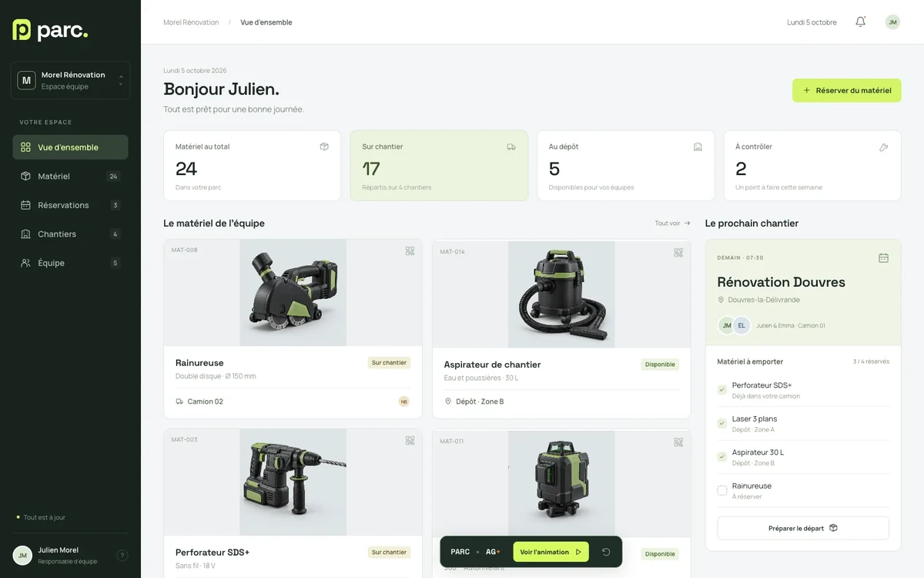Click the "Dépôt · Zone B" text on the Aspirateur de chantier card
This screenshot has width=924, height=578.
coord(480,402)
